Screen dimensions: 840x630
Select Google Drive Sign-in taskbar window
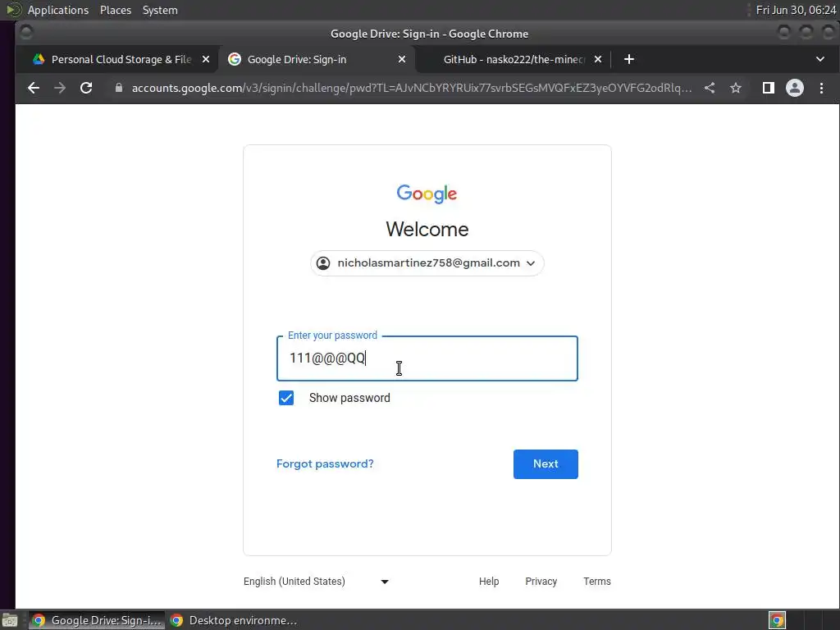(x=97, y=620)
